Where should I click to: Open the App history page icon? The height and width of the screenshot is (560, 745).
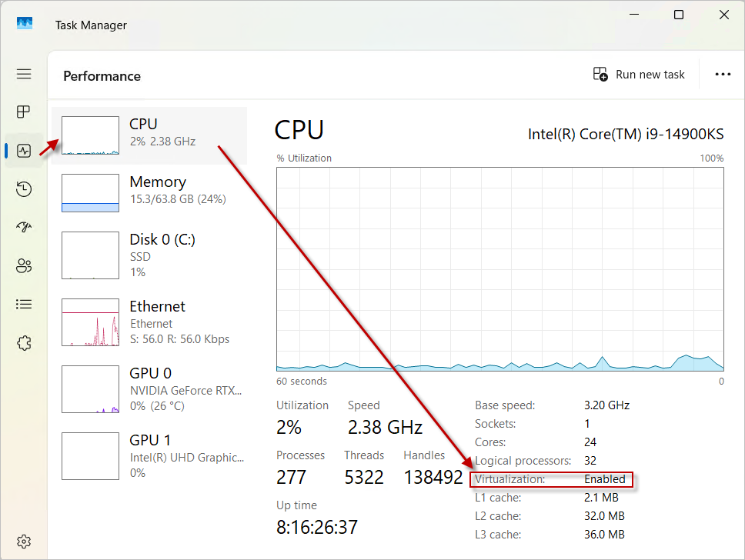pyautogui.click(x=24, y=189)
